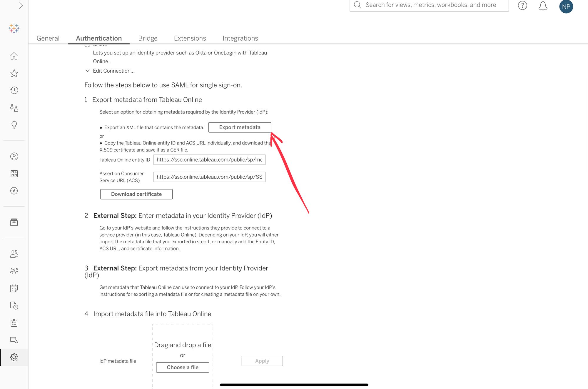Open the Integrations tab
588x389 pixels.
click(240, 38)
